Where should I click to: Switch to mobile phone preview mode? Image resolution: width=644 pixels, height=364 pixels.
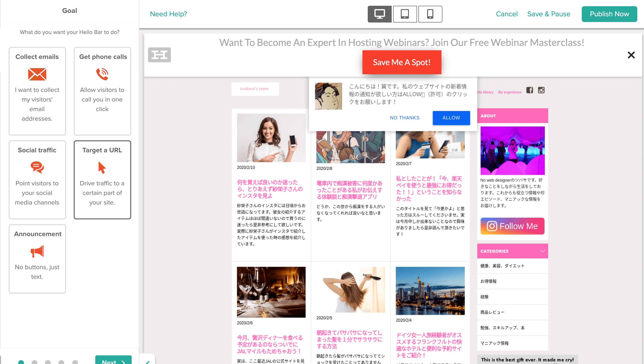click(430, 14)
